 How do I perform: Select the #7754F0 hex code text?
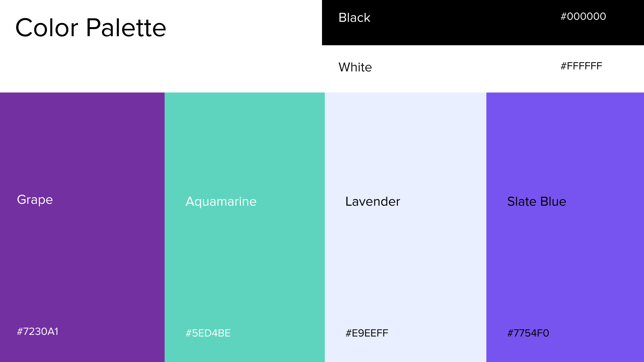click(528, 333)
